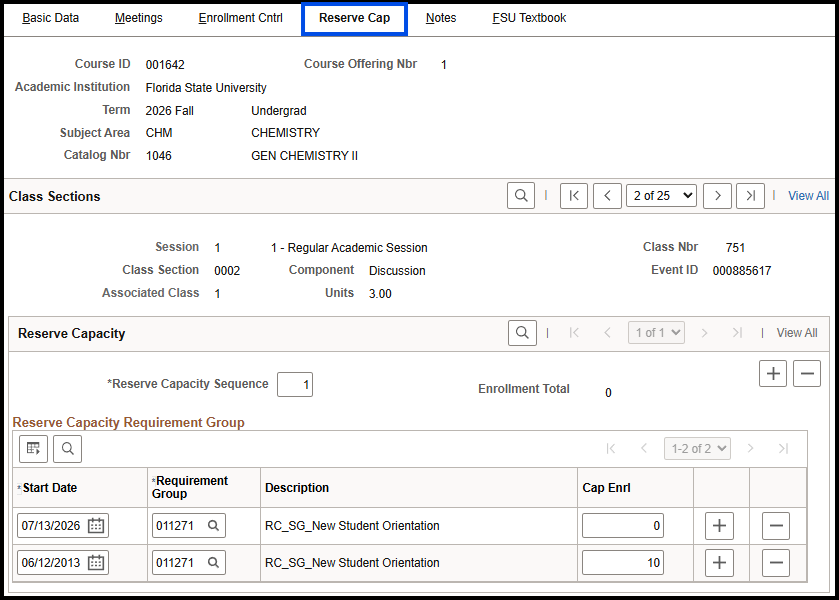Open the FSU Textbook tab
Image resolution: width=839 pixels, height=600 pixels.
tap(529, 18)
